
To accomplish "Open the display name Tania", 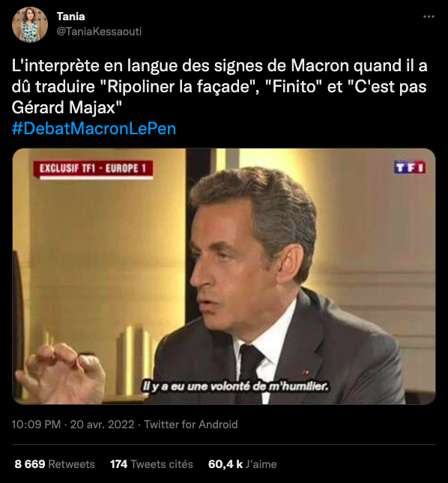I will [x=70, y=16].
